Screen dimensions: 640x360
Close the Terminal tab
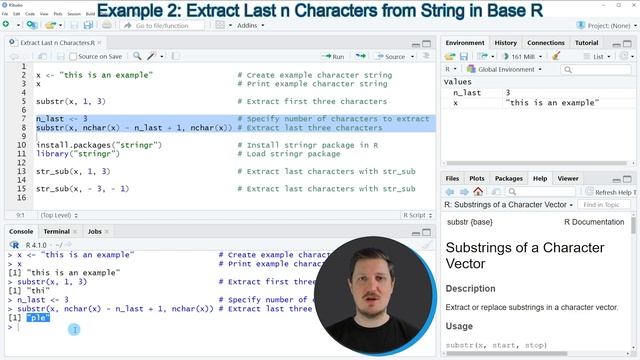tap(75, 232)
